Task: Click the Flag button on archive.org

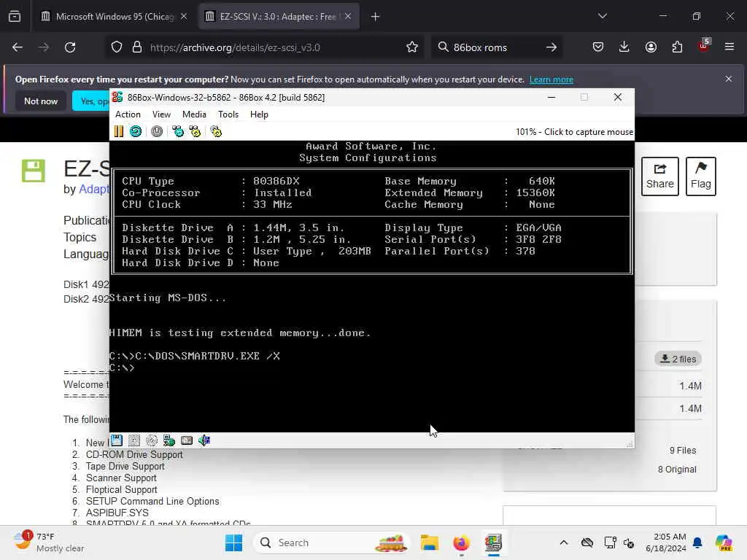Action: click(701, 176)
